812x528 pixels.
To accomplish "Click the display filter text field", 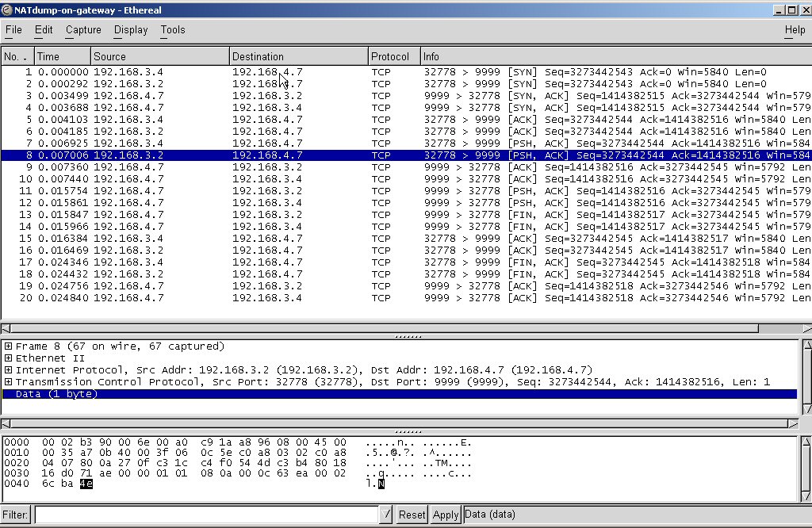I will click(x=206, y=515).
